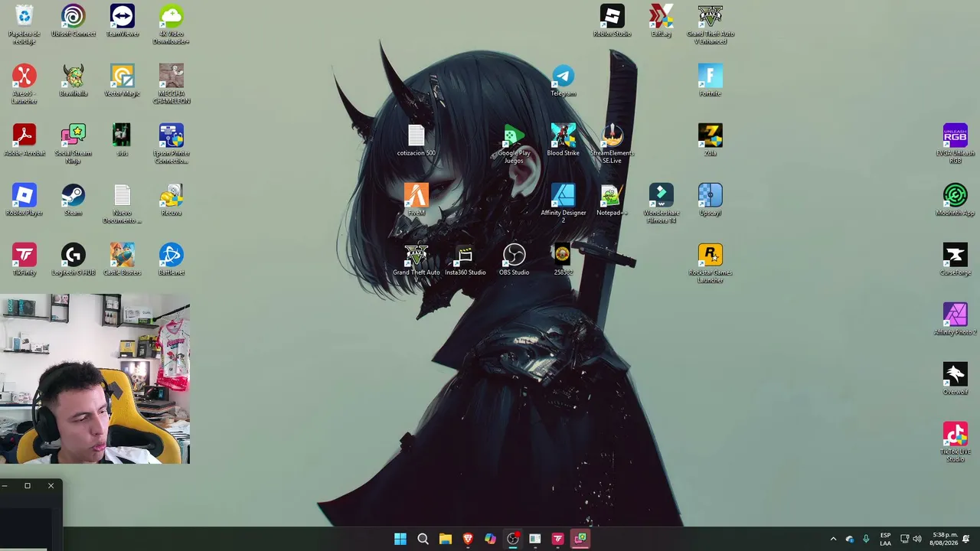Screen dimensions: 980x551
Task: Click the OneDrive cloud tray icon
Action: (850, 539)
